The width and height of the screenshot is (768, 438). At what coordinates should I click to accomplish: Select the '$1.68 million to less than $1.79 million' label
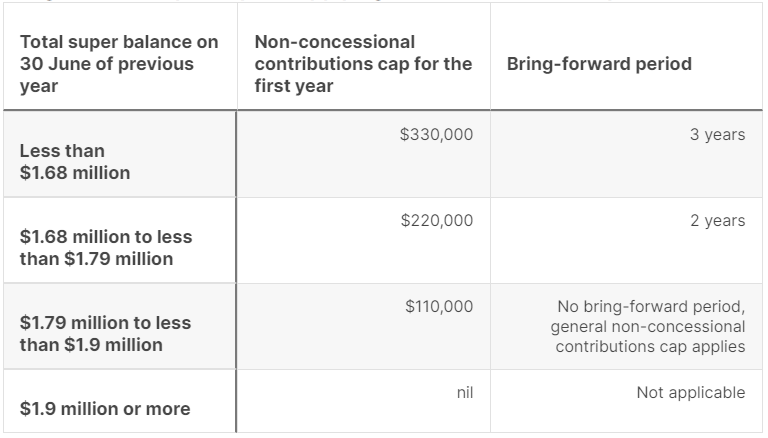[x=106, y=247]
